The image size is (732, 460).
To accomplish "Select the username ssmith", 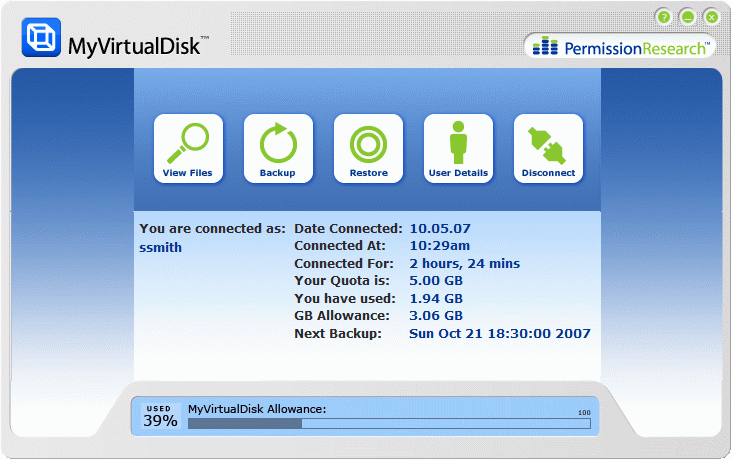I will pyautogui.click(x=161, y=248).
